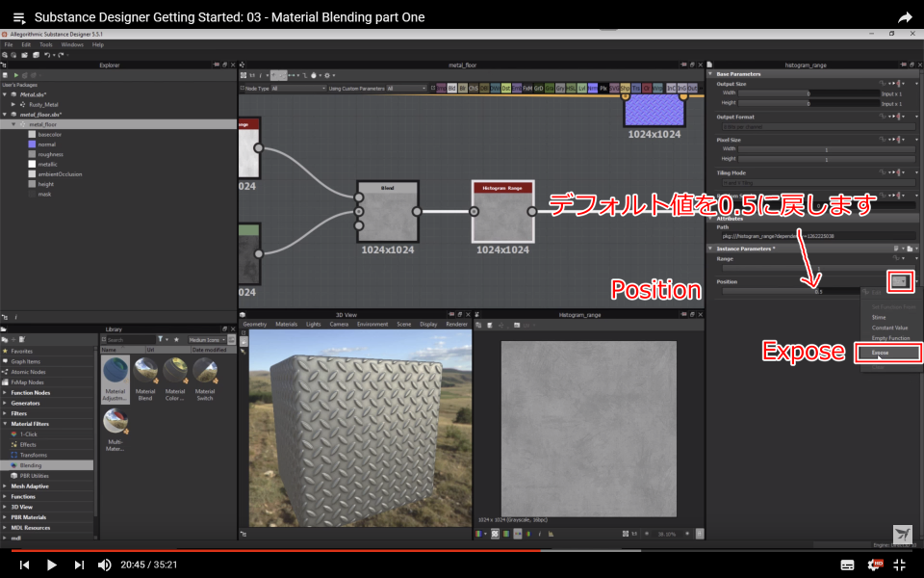Add an Output node from the Out shortcut

click(x=692, y=89)
